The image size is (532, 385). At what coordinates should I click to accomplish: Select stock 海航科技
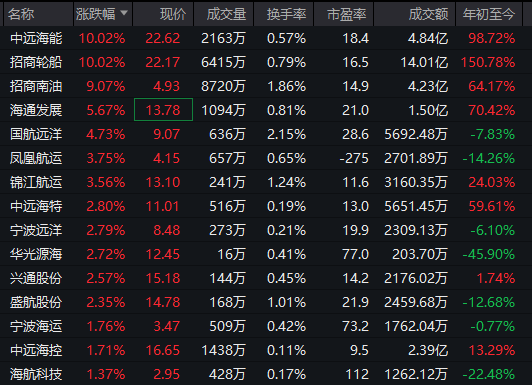click(x=36, y=374)
